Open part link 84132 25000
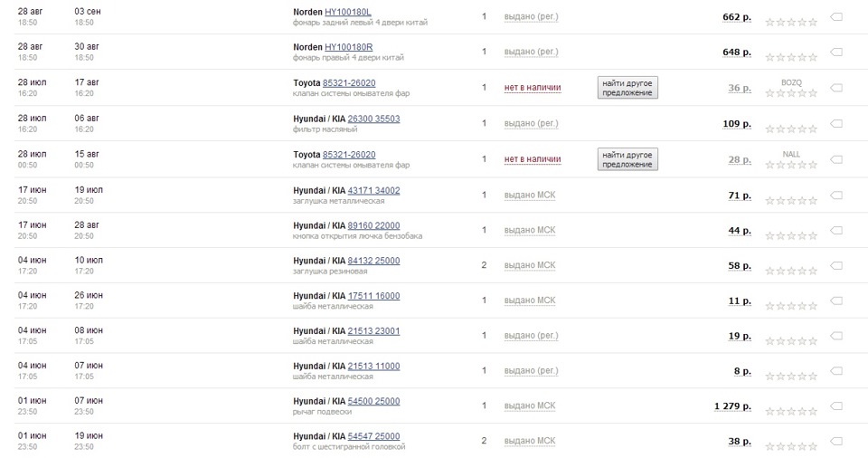 coord(373,261)
